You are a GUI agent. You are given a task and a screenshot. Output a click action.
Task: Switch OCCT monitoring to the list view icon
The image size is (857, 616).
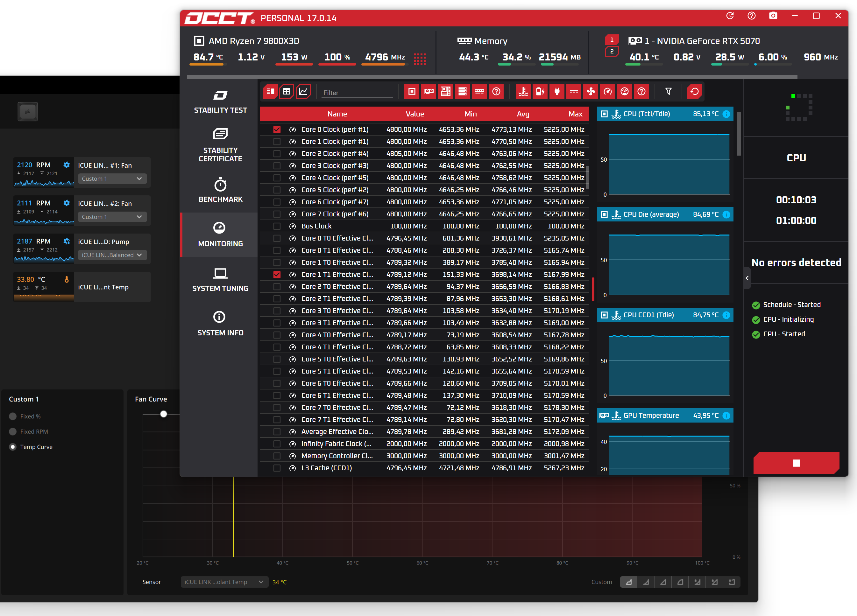[x=271, y=91]
